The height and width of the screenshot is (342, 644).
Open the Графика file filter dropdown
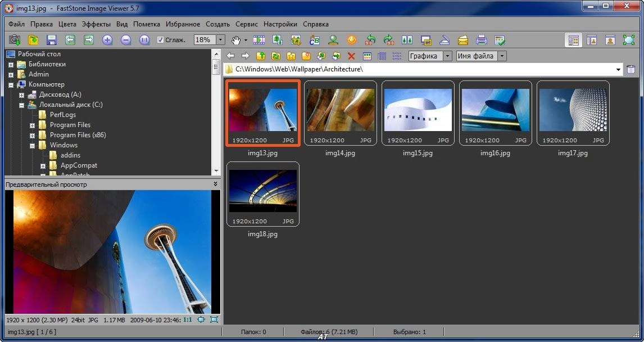(448, 56)
